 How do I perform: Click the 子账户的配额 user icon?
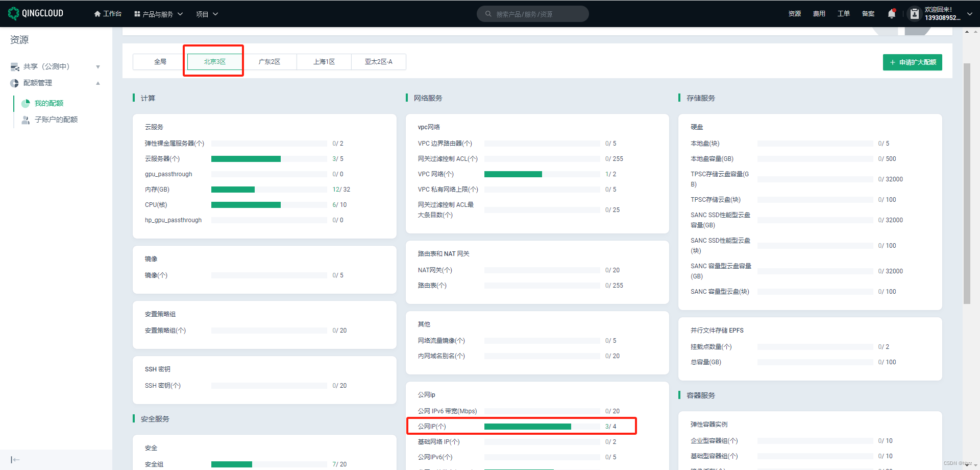tap(26, 120)
